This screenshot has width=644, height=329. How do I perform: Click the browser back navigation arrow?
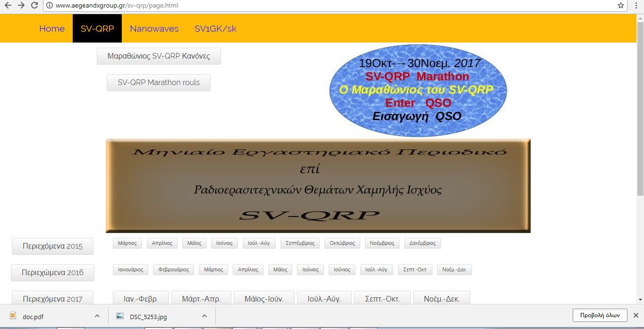coord(7,6)
